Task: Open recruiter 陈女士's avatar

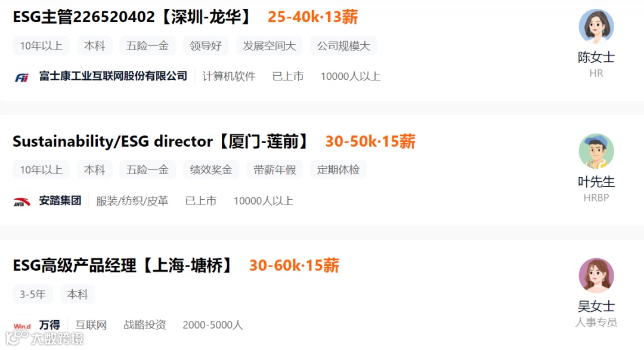Action: (x=596, y=27)
